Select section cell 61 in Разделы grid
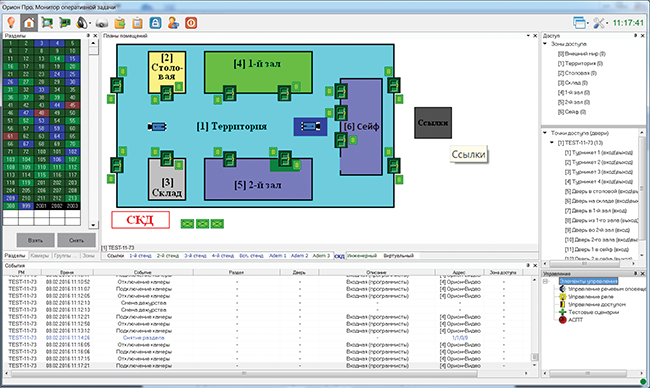650x388 pixels. (x=11, y=136)
